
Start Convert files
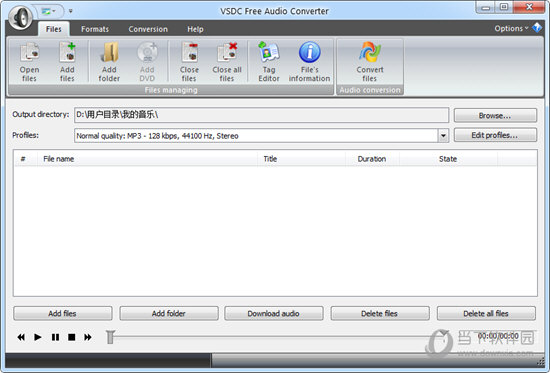click(x=370, y=62)
